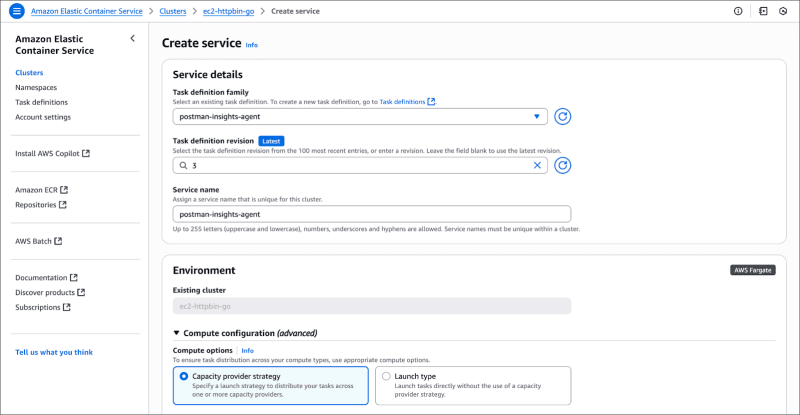Click the Service details heading
The height and width of the screenshot is (415, 800).
[208, 75]
